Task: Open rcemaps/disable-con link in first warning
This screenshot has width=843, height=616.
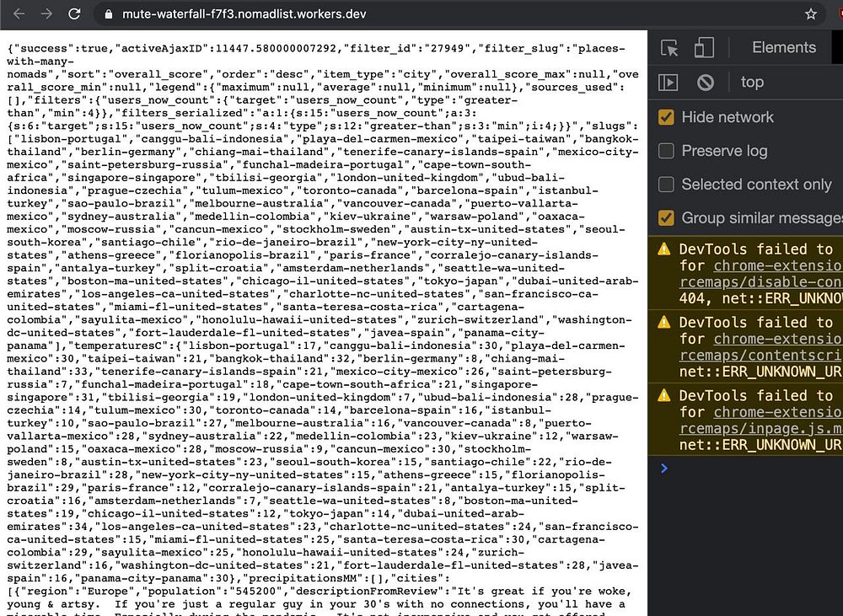Action: tap(760, 281)
